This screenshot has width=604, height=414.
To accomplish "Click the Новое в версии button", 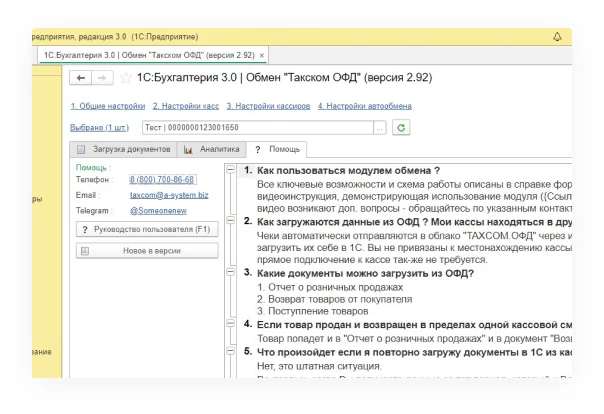I will pos(147,251).
